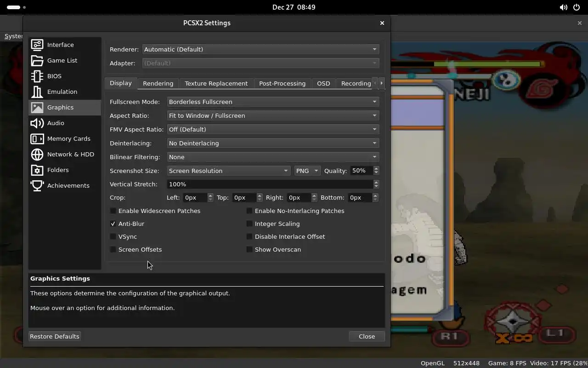Open the OSD tab

pos(323,83)
